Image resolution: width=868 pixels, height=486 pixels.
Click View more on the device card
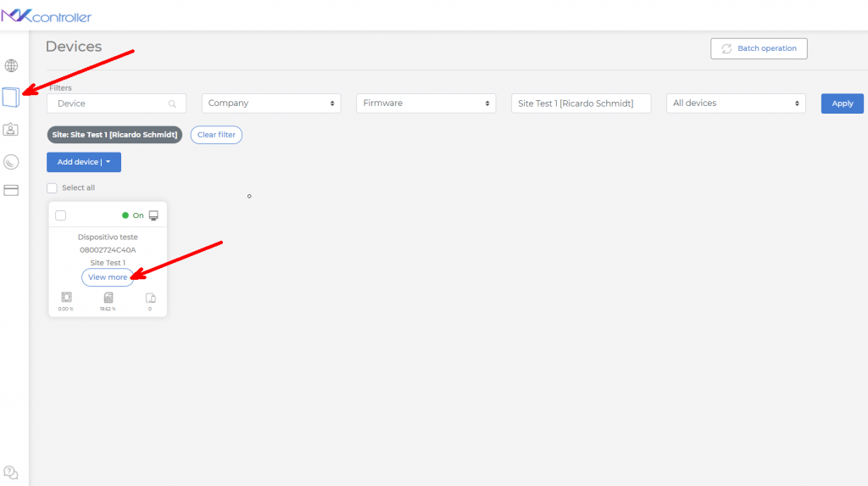coord(108,277)
